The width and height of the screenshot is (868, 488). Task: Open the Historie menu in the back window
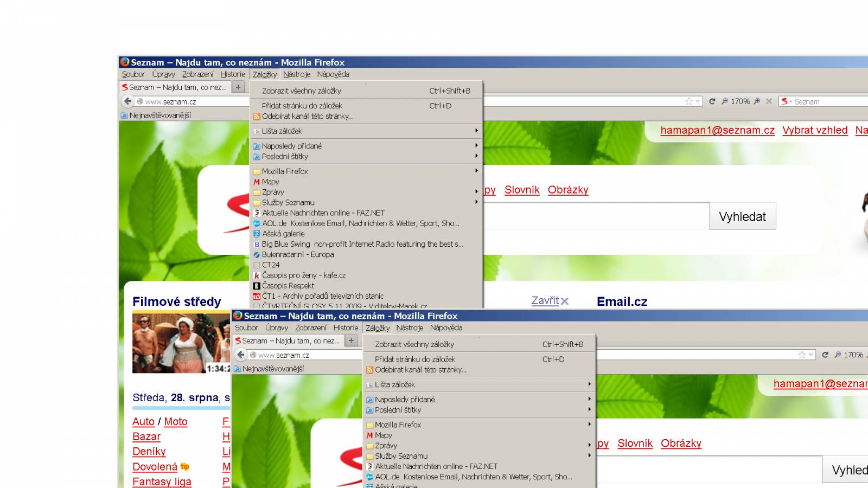(233, 74)
